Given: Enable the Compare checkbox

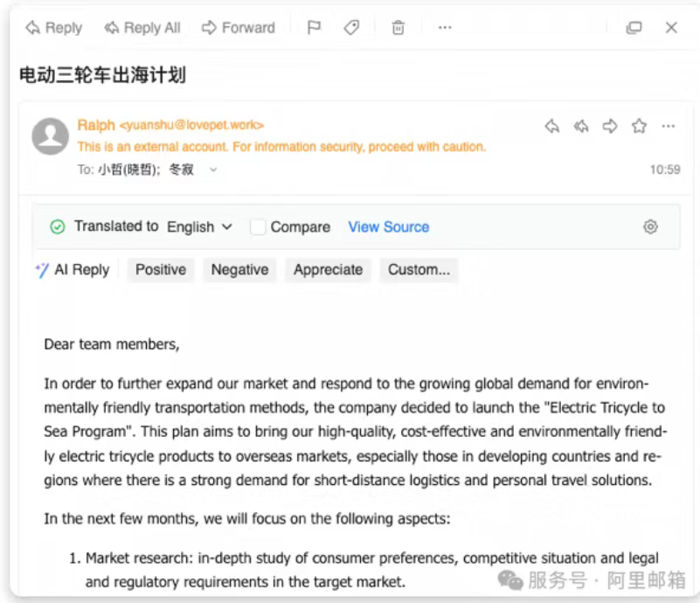Looking at the screenshot, I should [258, 227].
